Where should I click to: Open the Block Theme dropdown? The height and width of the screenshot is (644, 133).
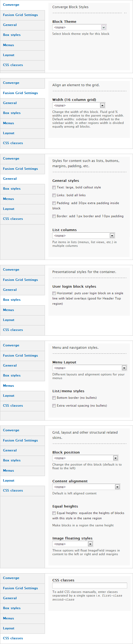click(x=79, y=28)
